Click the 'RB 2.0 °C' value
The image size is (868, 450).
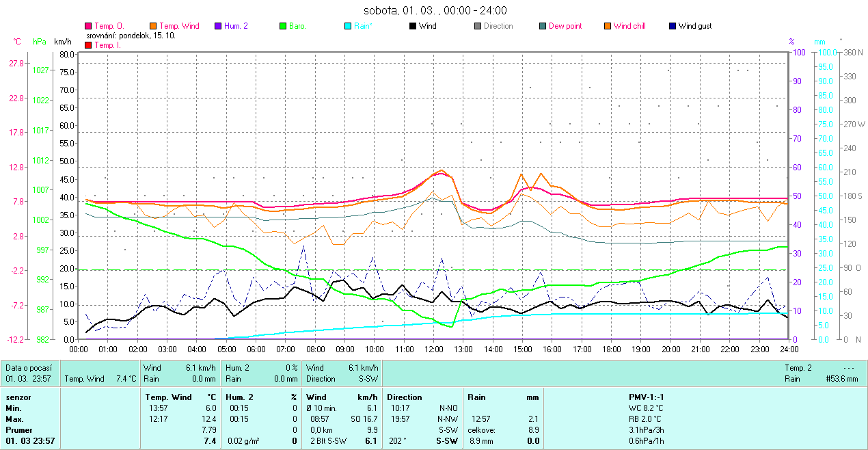pyautogui.click(x=646, y=419)
